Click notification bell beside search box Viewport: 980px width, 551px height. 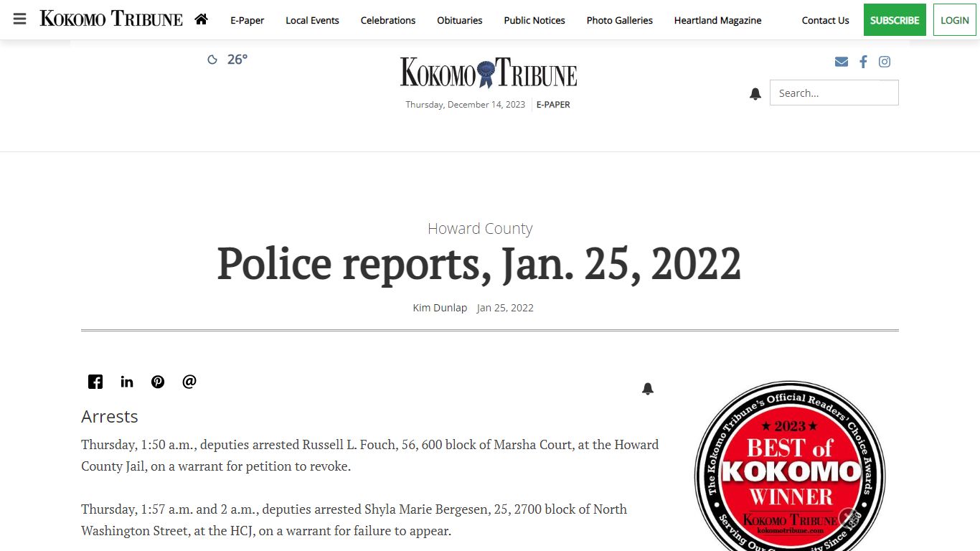tap(755, 94)
